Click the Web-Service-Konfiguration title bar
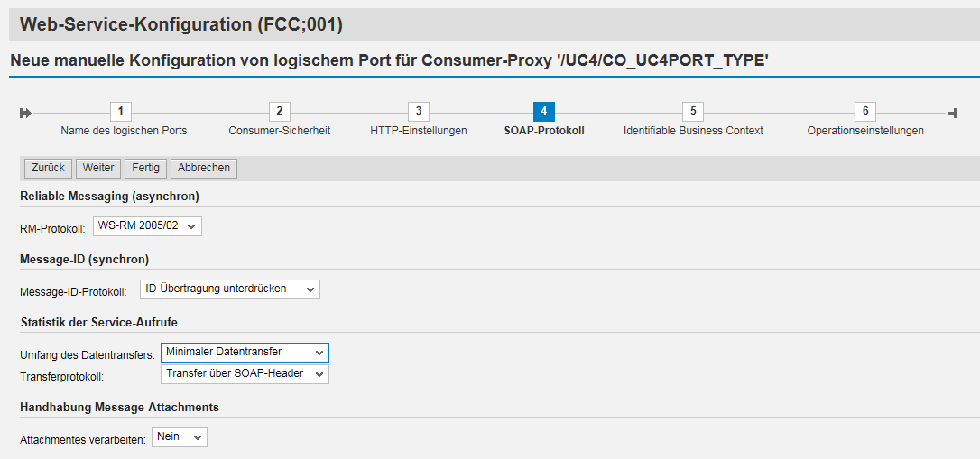980x459 pixels. coord(180,25)
